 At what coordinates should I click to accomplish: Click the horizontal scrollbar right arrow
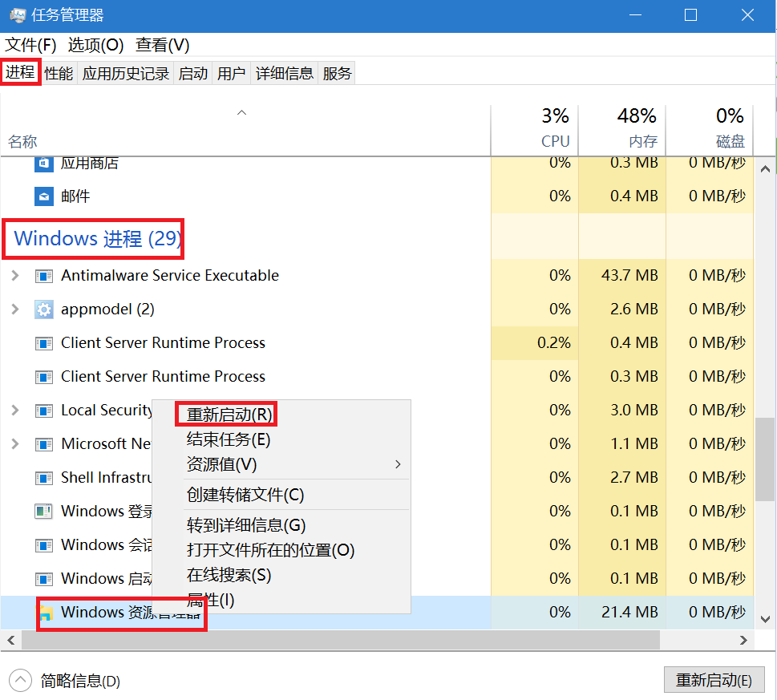pos(743,640)
